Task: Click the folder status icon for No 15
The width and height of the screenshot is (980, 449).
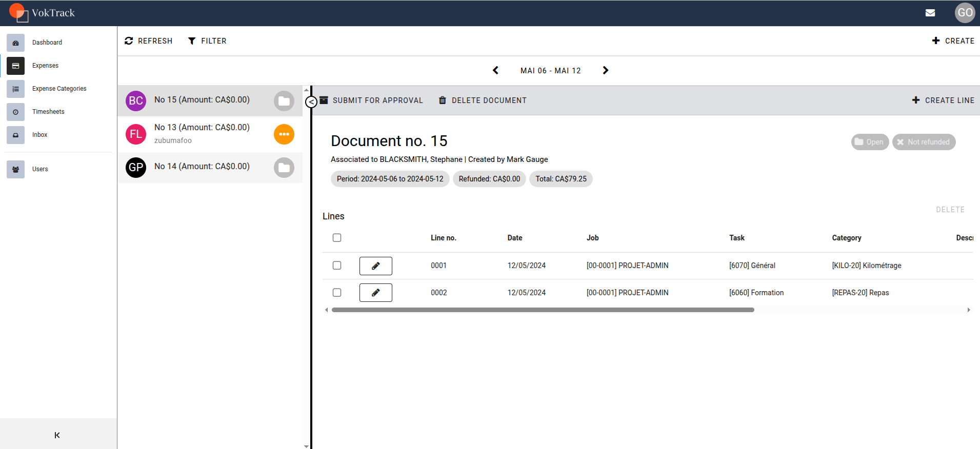Action: [x=284, y=101]
